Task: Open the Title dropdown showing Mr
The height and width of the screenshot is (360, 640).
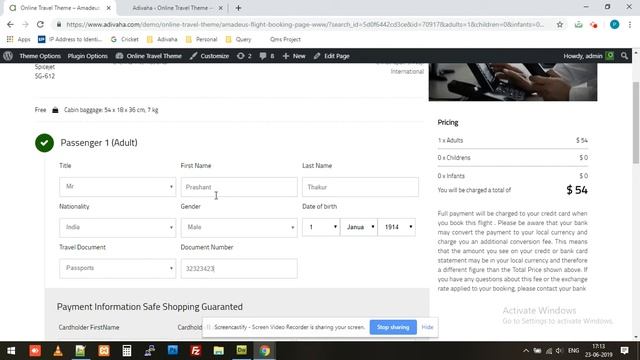Action: pyautogui.click(x=118, y=187)
